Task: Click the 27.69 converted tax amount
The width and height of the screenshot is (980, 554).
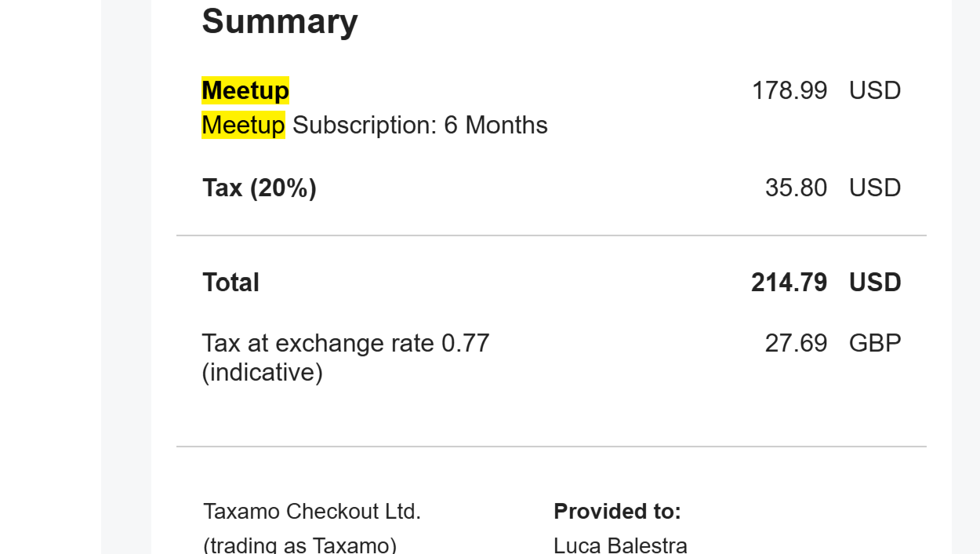Action: pos(795,344)
